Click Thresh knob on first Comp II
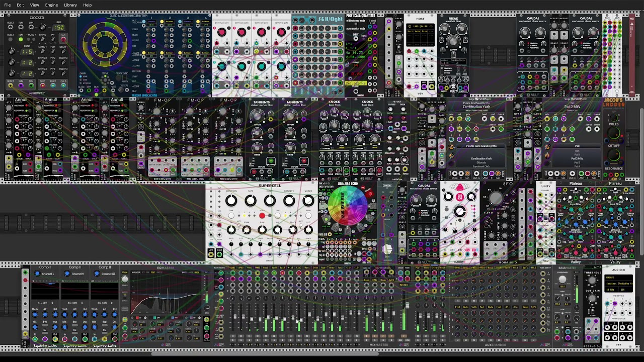The width and height of the screenshot is (644, 362). point(35,315)
